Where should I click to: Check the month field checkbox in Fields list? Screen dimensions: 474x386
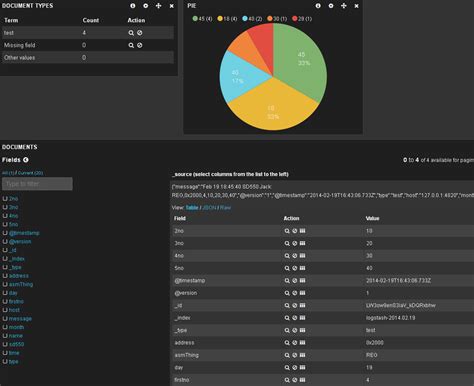pyautogui.click(x=5, y=327)
